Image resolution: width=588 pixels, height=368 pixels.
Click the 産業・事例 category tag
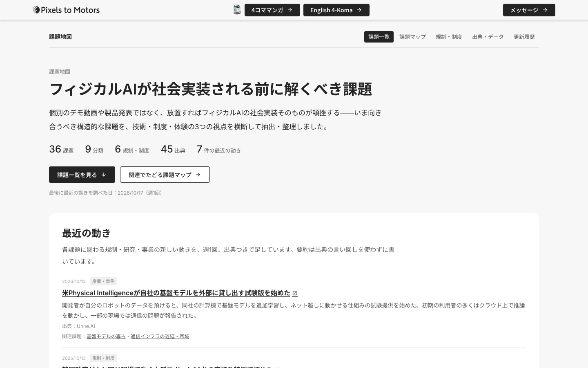[x=103, y=281]
